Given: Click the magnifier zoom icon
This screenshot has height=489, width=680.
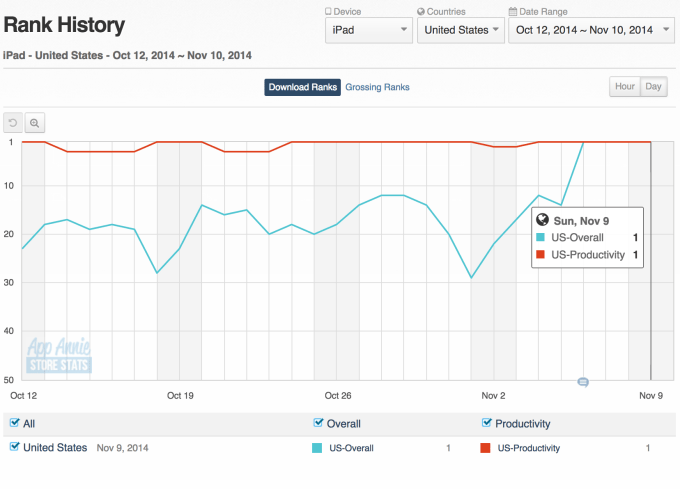Looking at the screenshot, I should [x=34, y=123].
